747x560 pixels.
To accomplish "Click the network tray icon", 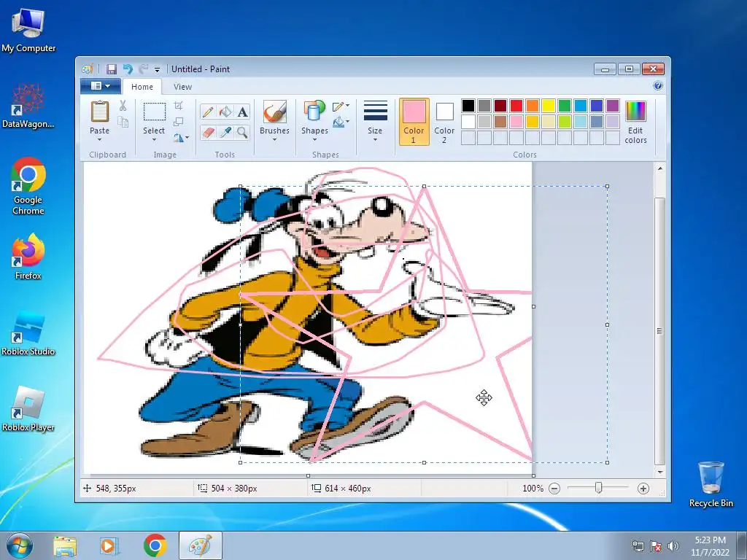I will click(638, 546).
